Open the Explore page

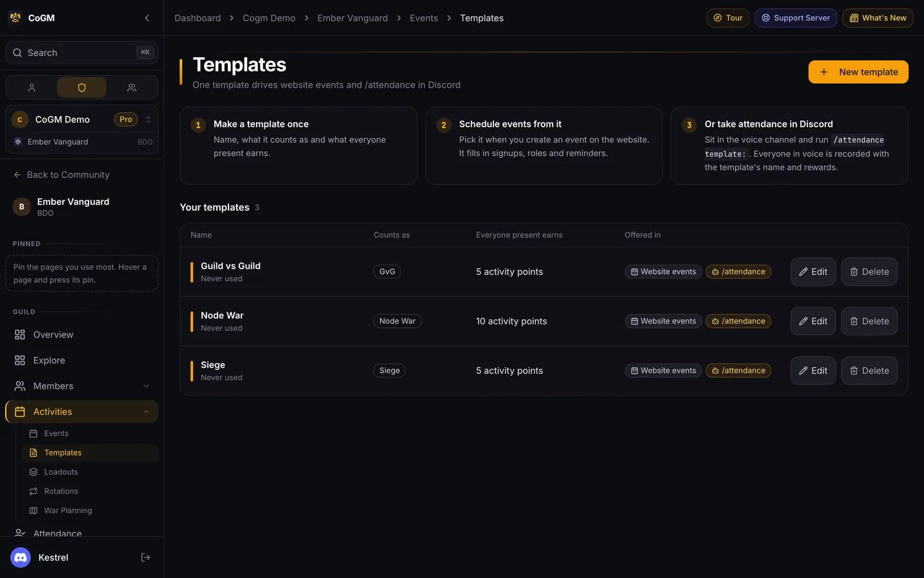coord(81,360)
